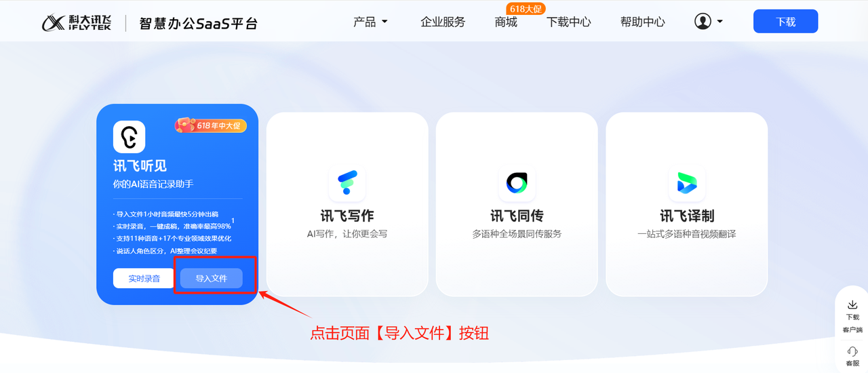Select the 讯飞写作 card title
This screenshot has height=373, width=868.
(347, 216)
